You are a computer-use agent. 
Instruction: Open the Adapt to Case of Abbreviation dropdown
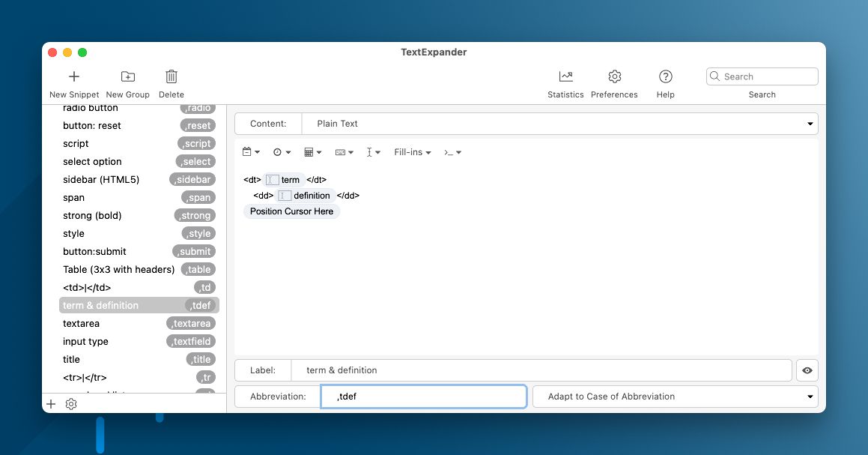pos(675,397)
